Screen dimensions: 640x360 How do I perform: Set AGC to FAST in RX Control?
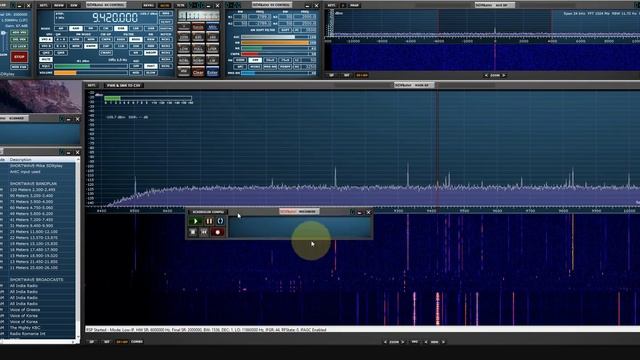[151, 66]
